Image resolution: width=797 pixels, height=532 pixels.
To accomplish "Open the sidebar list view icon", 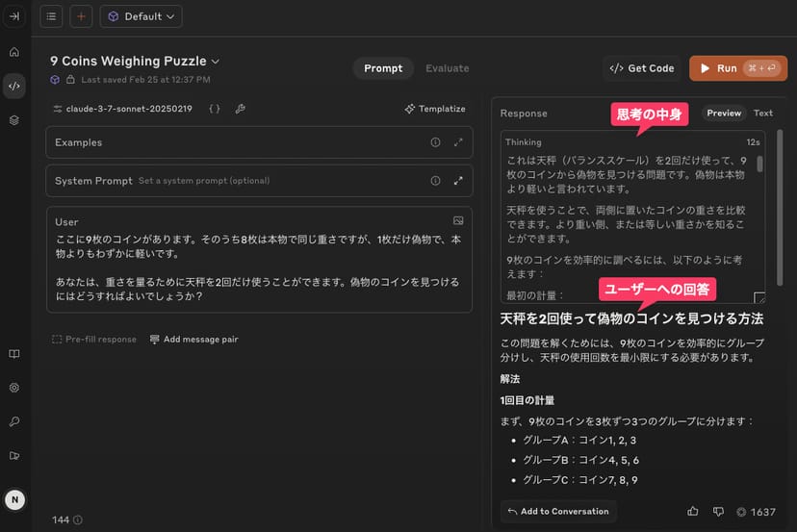I will pyautogui.click(x=51, y=16).
